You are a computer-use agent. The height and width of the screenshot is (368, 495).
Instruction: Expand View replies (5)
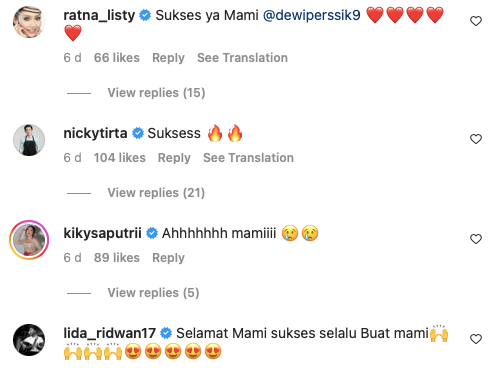[153, 293]
